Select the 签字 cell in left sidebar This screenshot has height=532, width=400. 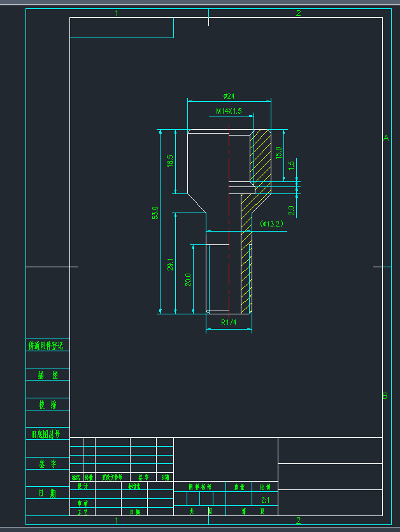(48, 464)
